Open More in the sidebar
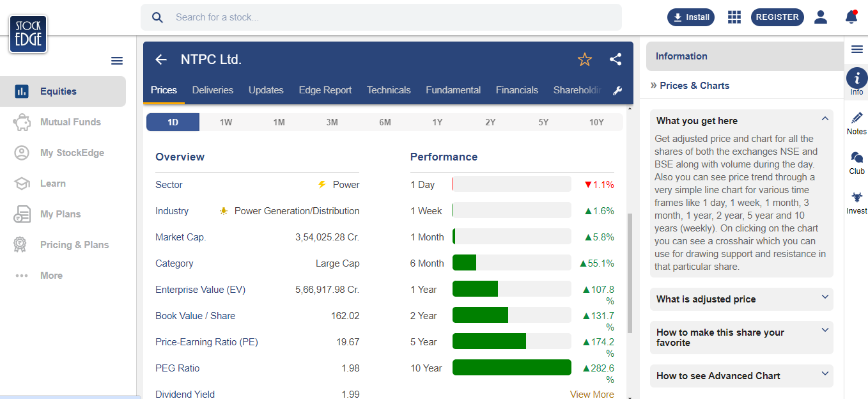868x399 pixels. tap(63, 276)
